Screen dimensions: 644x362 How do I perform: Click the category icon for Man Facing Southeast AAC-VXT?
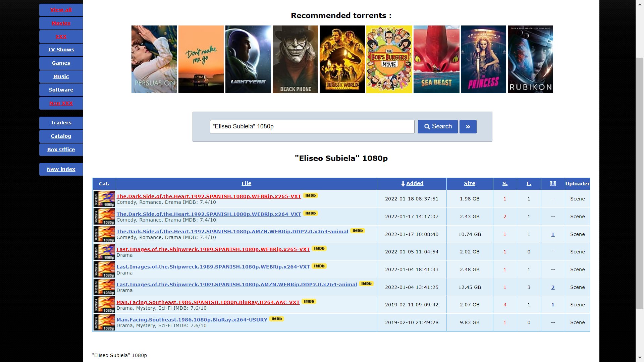tap(104, 305)
